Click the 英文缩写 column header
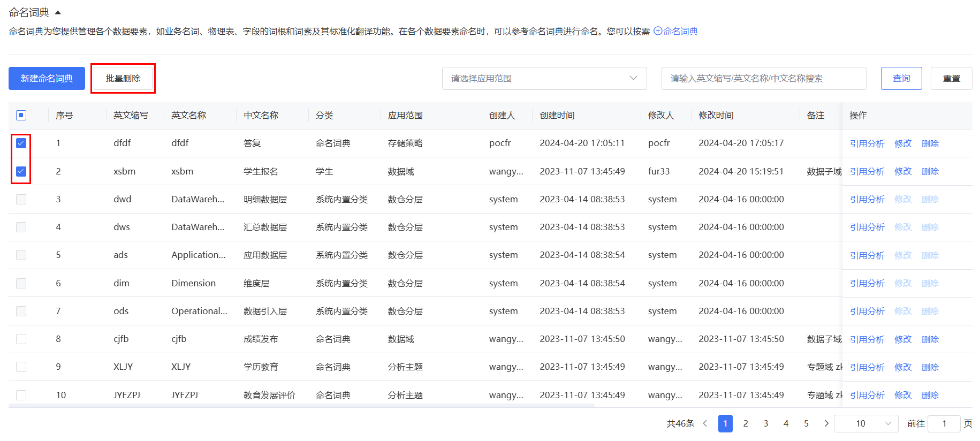This screenshot has height=441, width=980. [131, 116]
